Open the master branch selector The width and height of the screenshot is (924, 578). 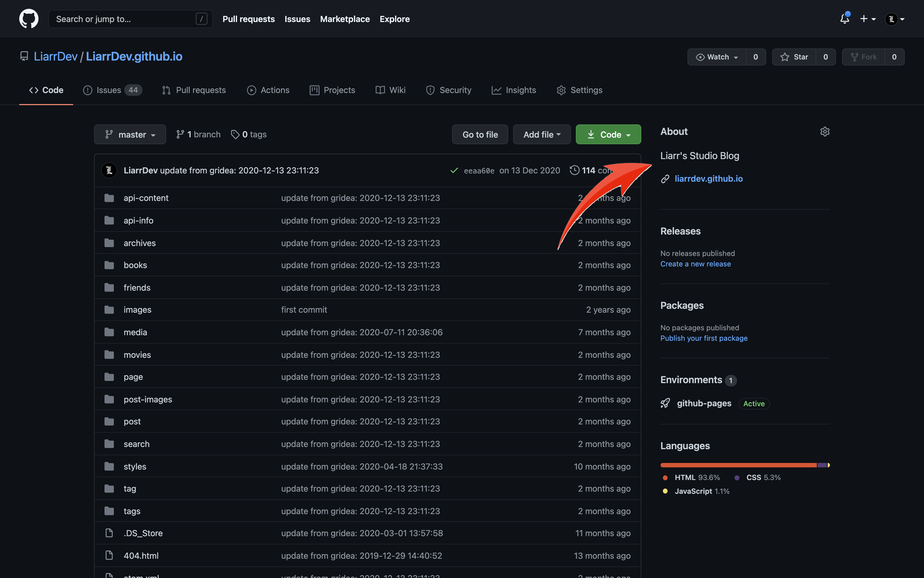(x=130, y=135)
